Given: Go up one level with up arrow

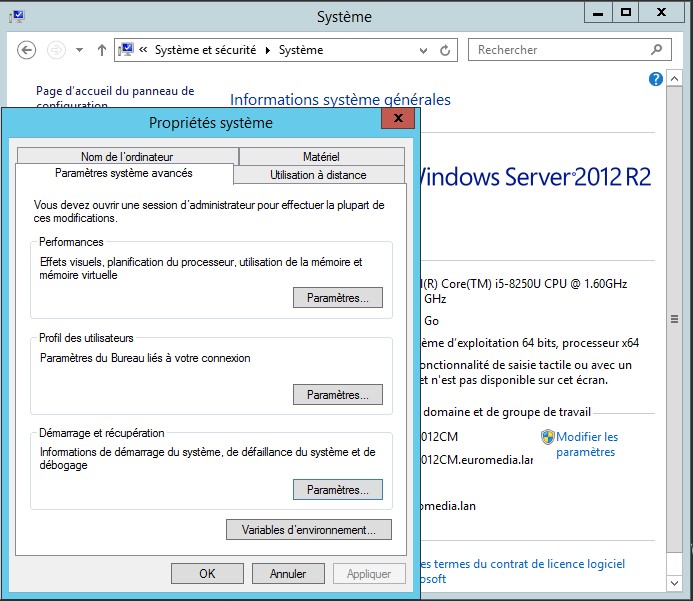Looking at the screenshot, I should point(102,50).
